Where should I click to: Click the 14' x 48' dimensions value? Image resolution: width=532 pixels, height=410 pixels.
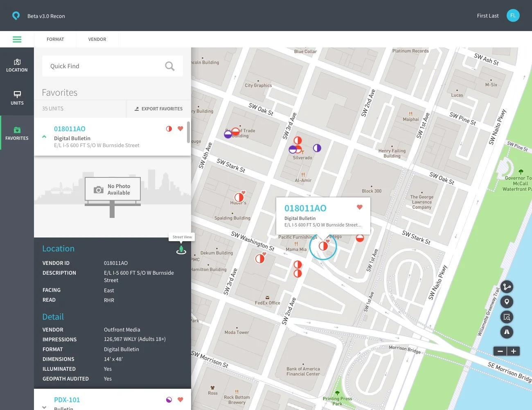click(113, 359)
